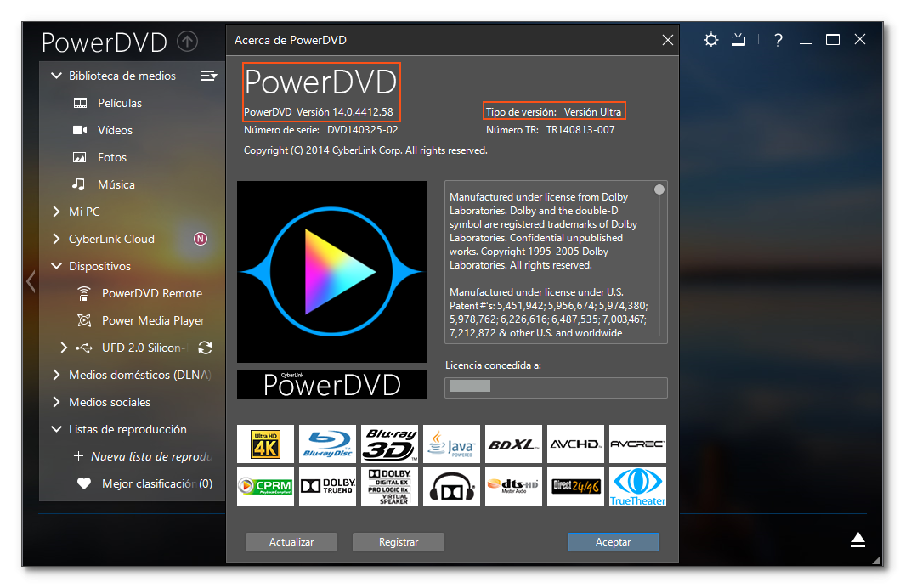Click the Direct 24/96 logo

(575, 486)
